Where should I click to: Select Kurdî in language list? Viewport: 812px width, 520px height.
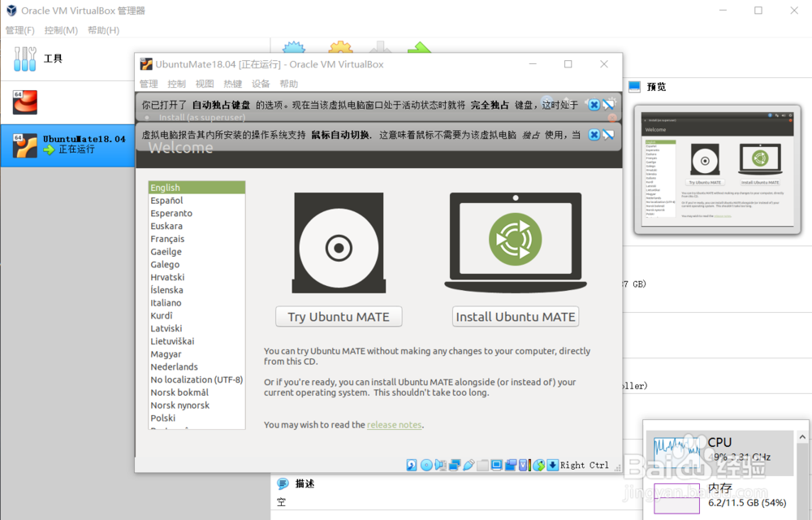[x=197, y=315]
